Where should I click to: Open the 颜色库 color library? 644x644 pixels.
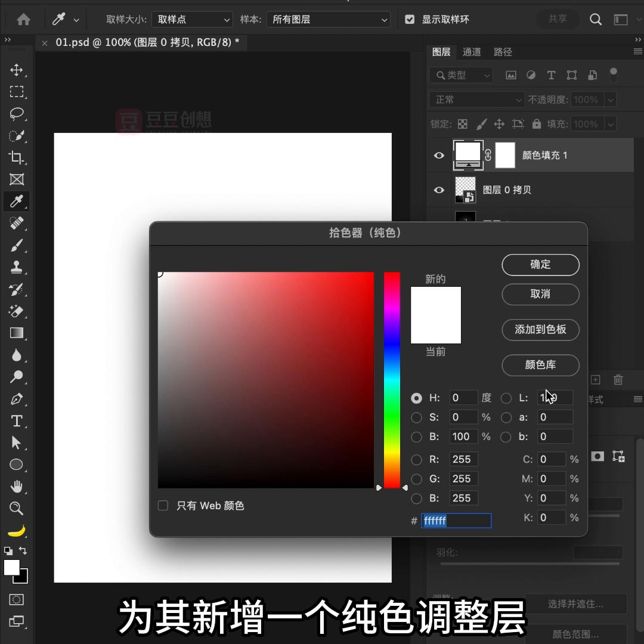tap(540, 365)
